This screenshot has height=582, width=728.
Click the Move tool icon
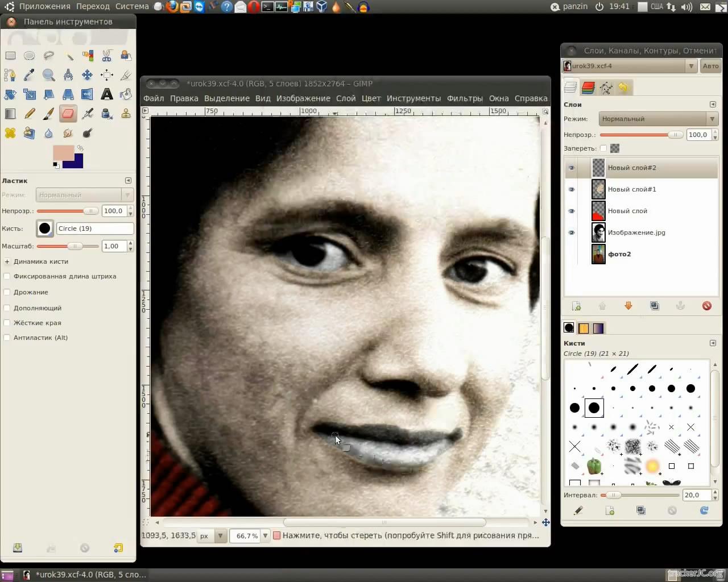click(x=87, y=75)
